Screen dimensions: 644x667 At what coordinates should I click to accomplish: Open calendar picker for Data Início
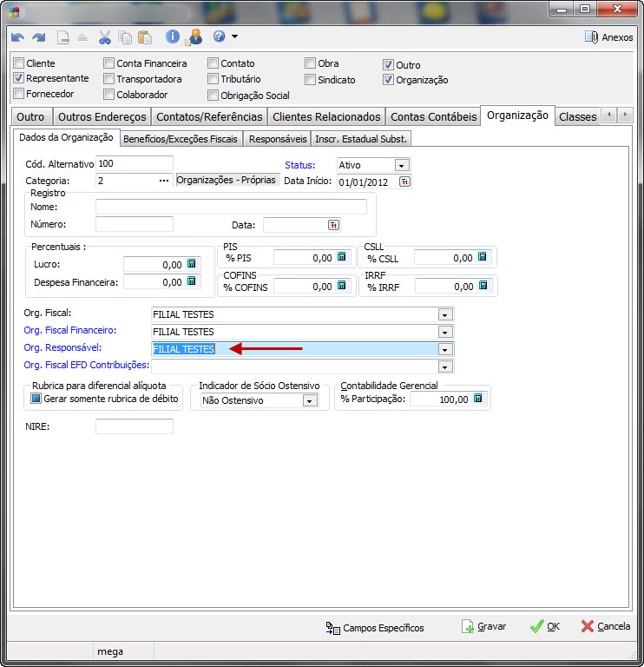(404, 182)
